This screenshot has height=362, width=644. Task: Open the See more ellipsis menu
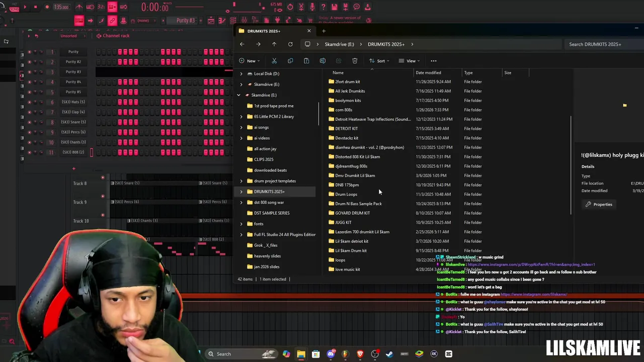coord(433,61)
